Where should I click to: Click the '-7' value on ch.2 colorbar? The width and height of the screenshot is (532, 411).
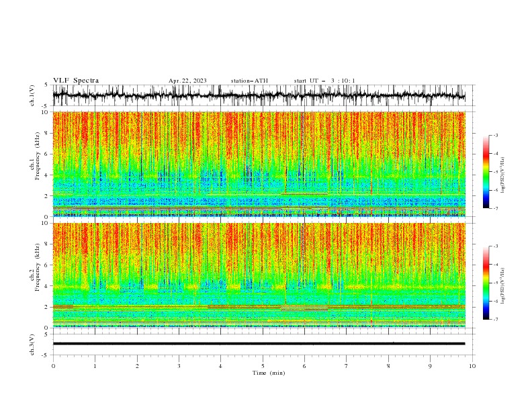495,320
